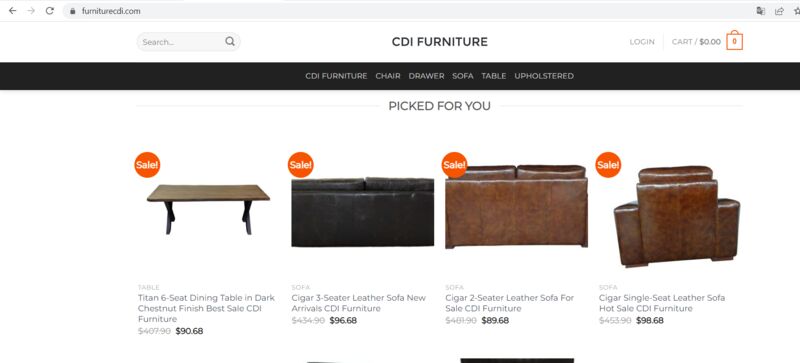Click the Search input field
This screenshot has width=800, height=363.
point(181,42)
